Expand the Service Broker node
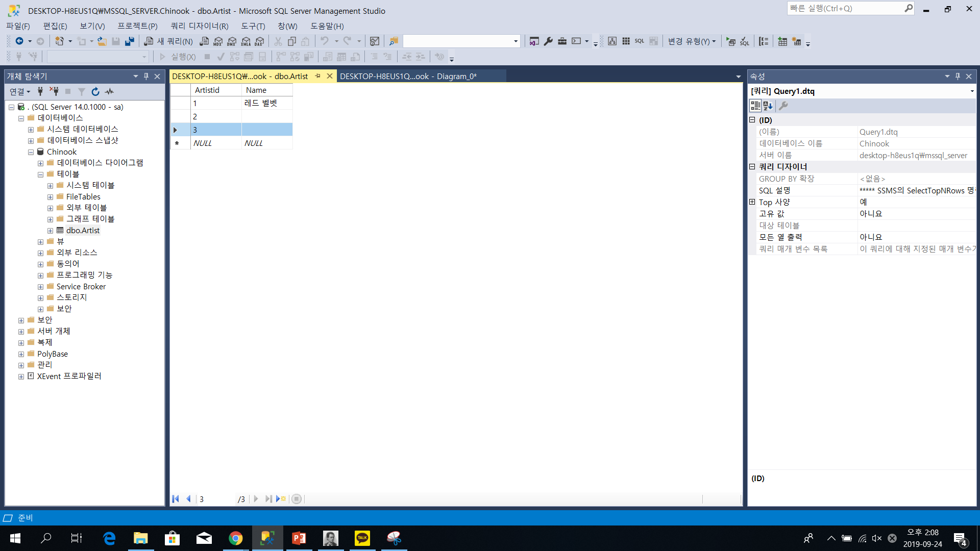The height and width of the screenshot is (551, 980). (40, 287)
